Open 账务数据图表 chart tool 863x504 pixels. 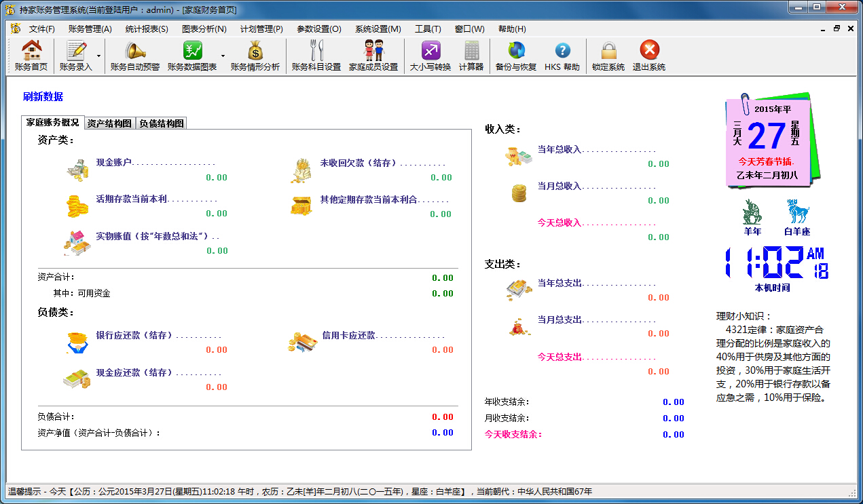point(193,54)
